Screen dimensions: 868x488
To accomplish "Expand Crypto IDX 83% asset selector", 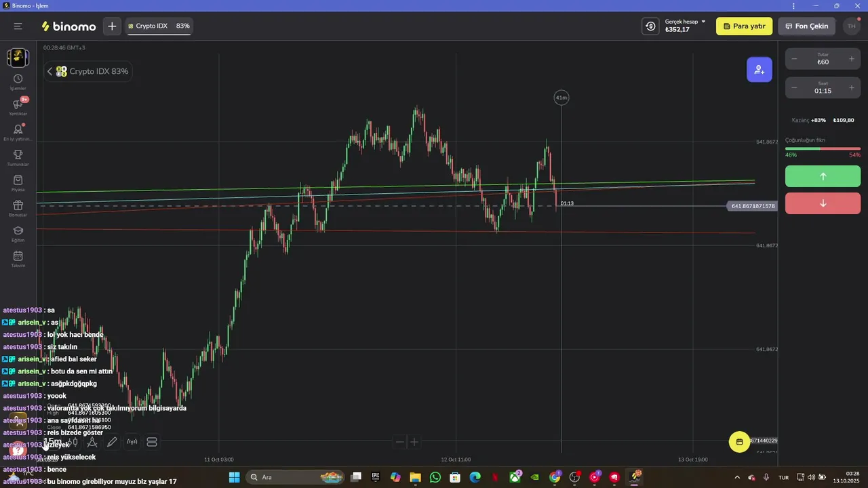I will click(88, 71).
